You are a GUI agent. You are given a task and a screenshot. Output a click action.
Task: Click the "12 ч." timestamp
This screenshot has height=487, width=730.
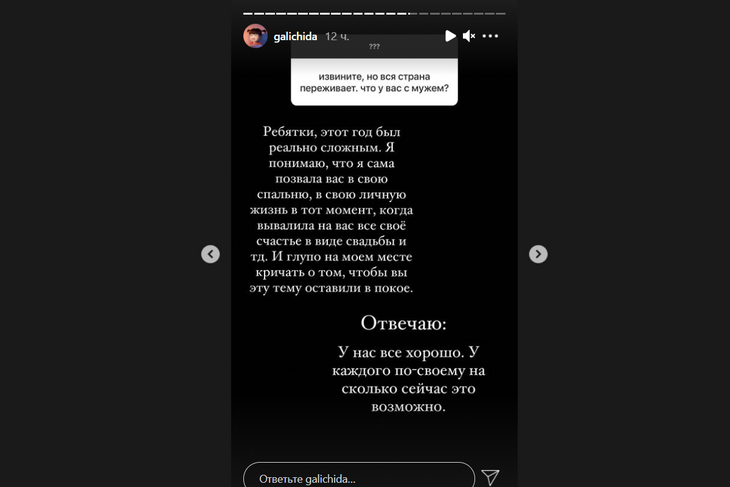point(337,36)
